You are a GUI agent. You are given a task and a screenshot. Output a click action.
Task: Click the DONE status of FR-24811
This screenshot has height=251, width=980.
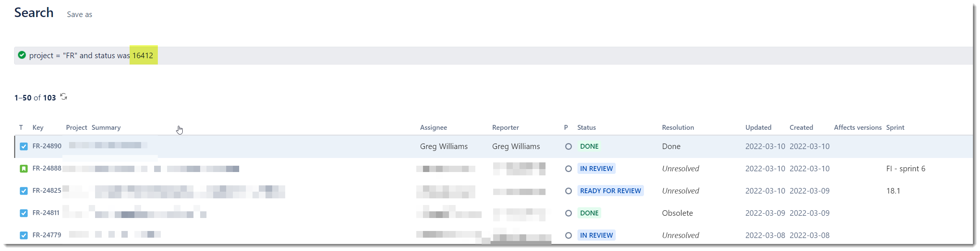(589, 214)
